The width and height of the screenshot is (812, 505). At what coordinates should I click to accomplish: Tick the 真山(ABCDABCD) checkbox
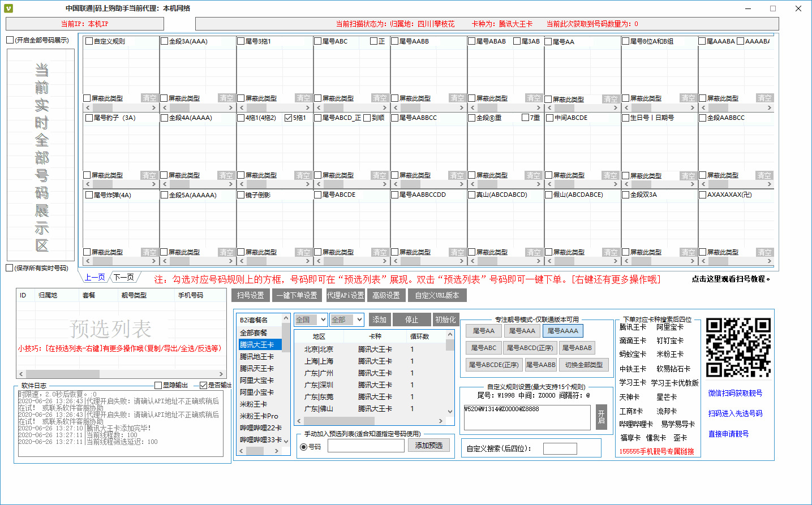472,195
